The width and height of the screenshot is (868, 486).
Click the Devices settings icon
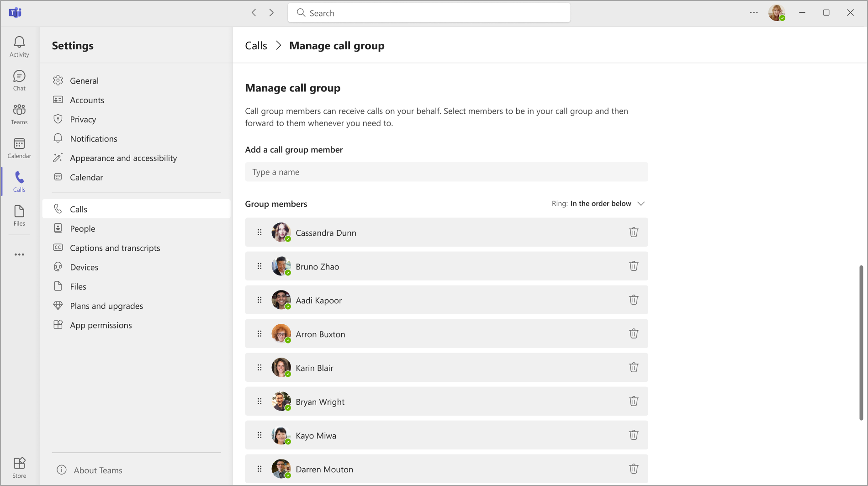tap(58, 267)
